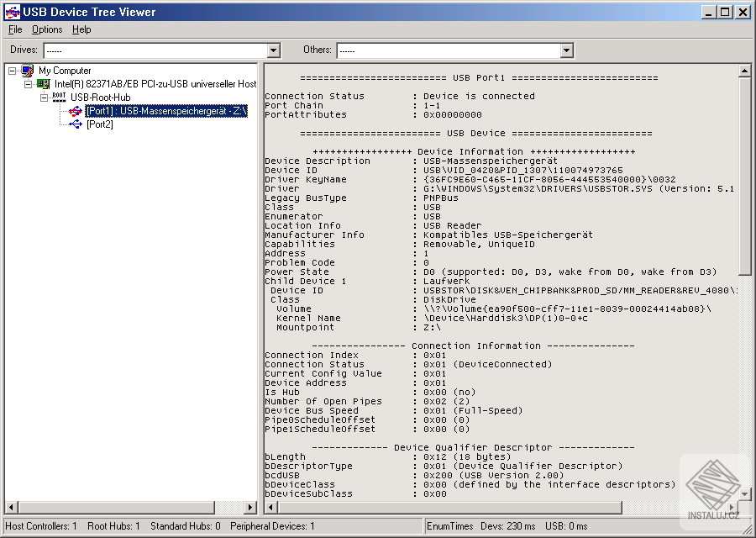The height and width of the screenshot is (538, 756).
Task: Click the EnumTimes status bar section
Action: click(x=451, y=525)
